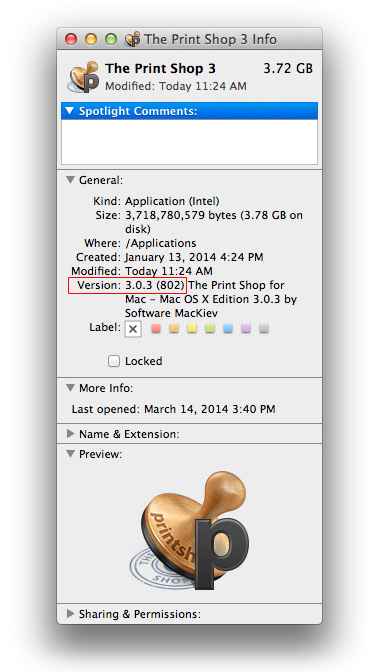Select the Print Shop app icon beside name
Image resolution: width=379 pixels, height=672 pixels.
pyautogui.click(x=84, y=77)
